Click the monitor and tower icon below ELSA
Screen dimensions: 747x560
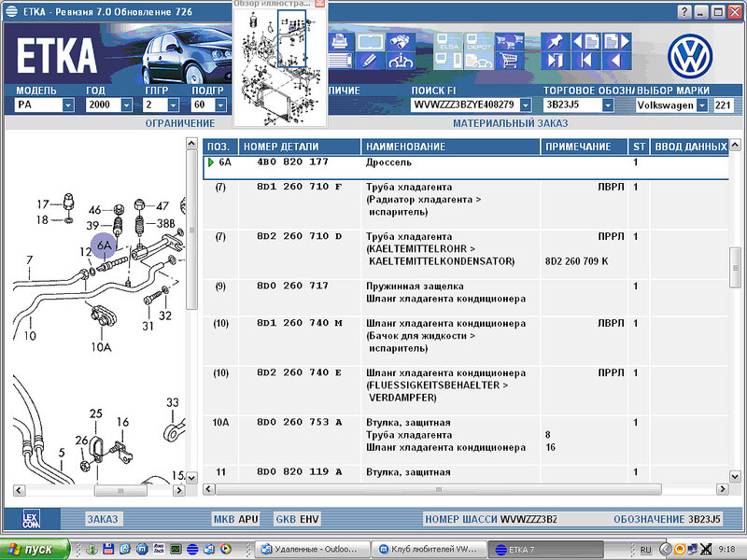click(x=448, y=61)
